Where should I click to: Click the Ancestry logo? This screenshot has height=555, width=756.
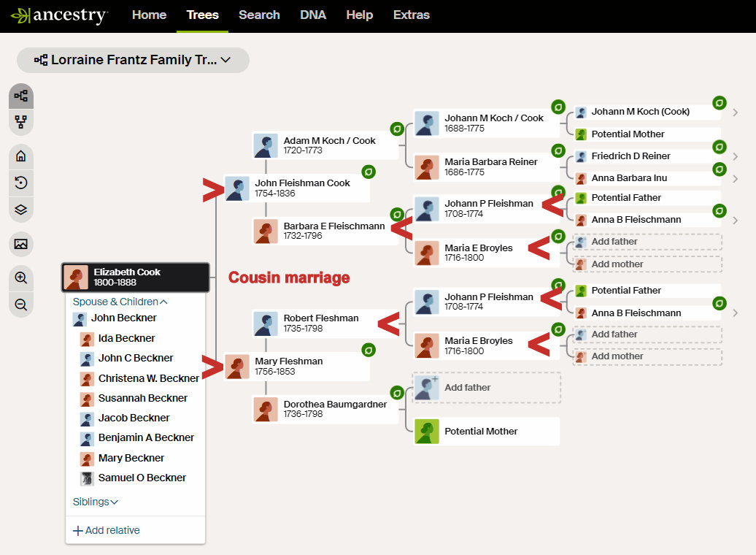(60, 15)
